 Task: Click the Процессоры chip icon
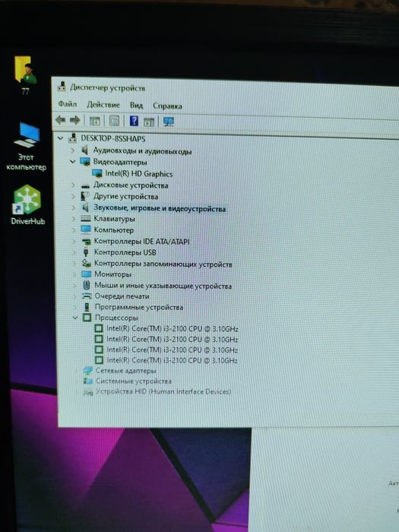[87, 318]
